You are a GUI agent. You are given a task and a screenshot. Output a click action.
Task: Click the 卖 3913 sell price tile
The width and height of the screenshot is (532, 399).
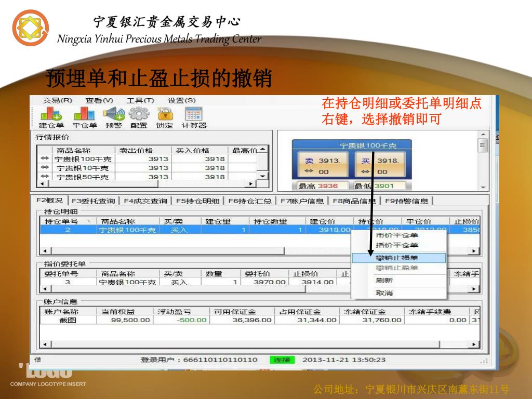(323, 165)
